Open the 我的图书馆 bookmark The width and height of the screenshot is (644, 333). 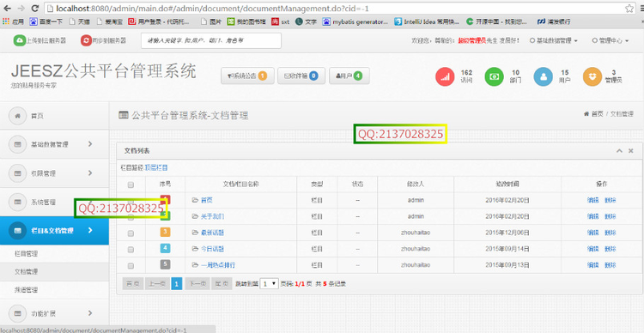pyautogui.click(x=246, y=21)
